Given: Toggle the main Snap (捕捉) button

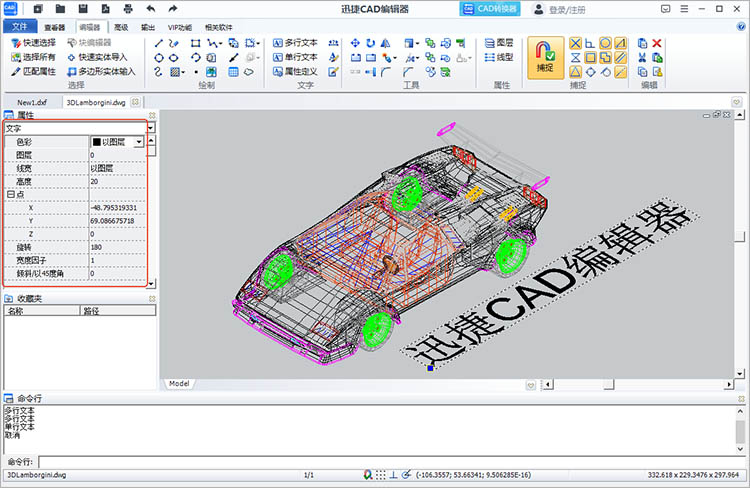Looking at the screenshot, I should coord(545,57).
